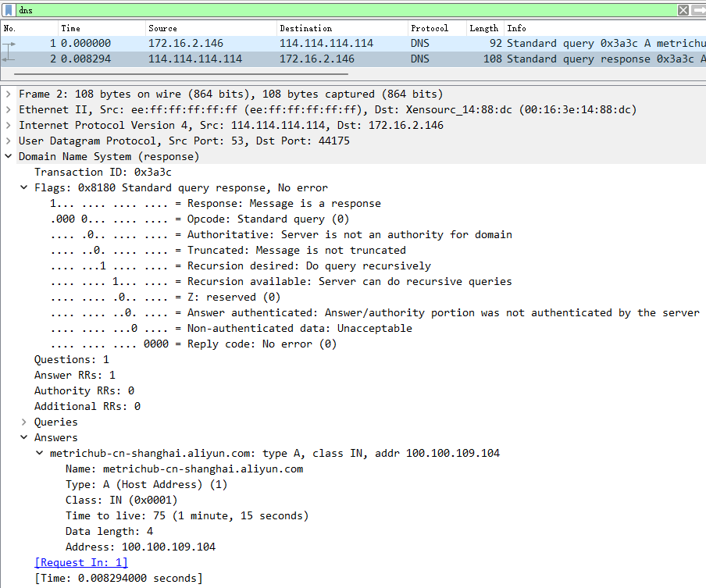Select Name: metrichub-cn-shanghai.aliyun.com field
706x588 pixels.
[184, 469]
